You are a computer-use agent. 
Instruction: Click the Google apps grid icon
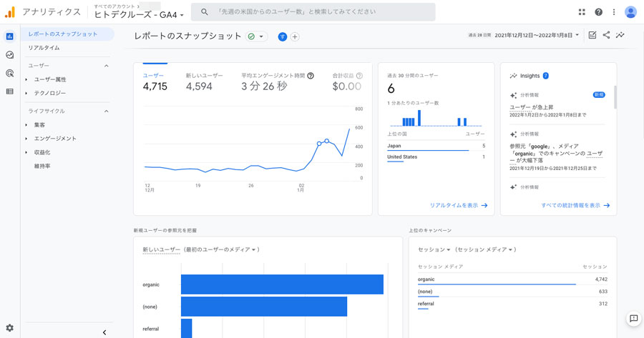[x=582, y=12]
